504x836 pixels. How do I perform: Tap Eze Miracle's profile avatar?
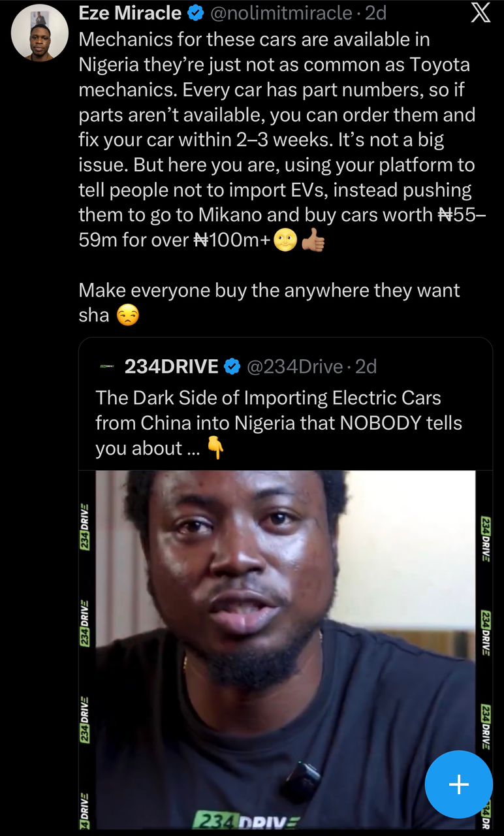click(40, 32)
